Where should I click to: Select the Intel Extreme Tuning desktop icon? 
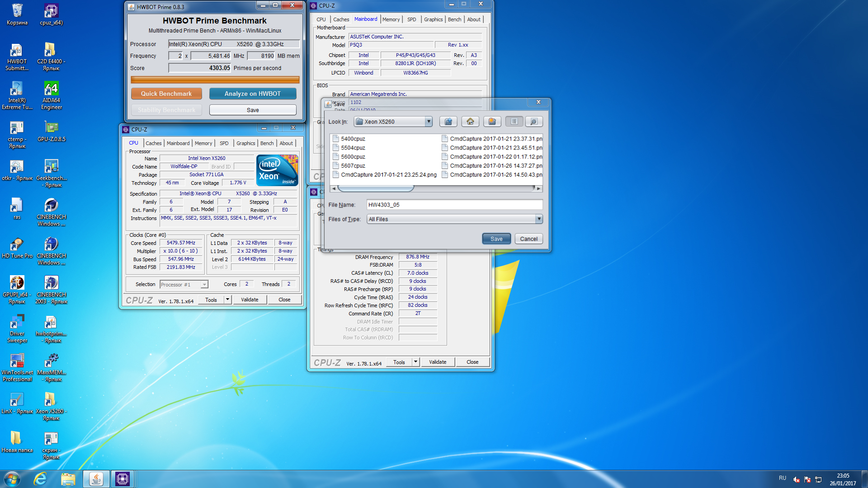coord(17,96)
